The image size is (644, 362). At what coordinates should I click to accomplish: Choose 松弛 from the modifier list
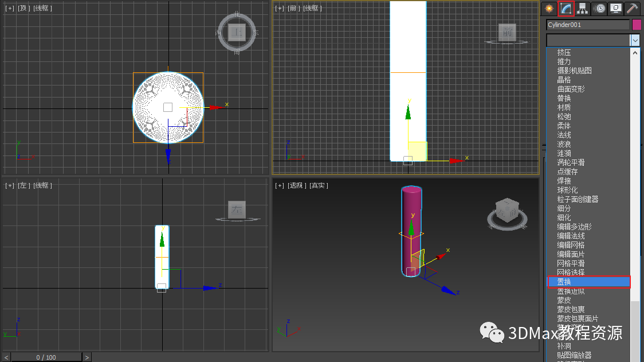[x=564, y=116]
